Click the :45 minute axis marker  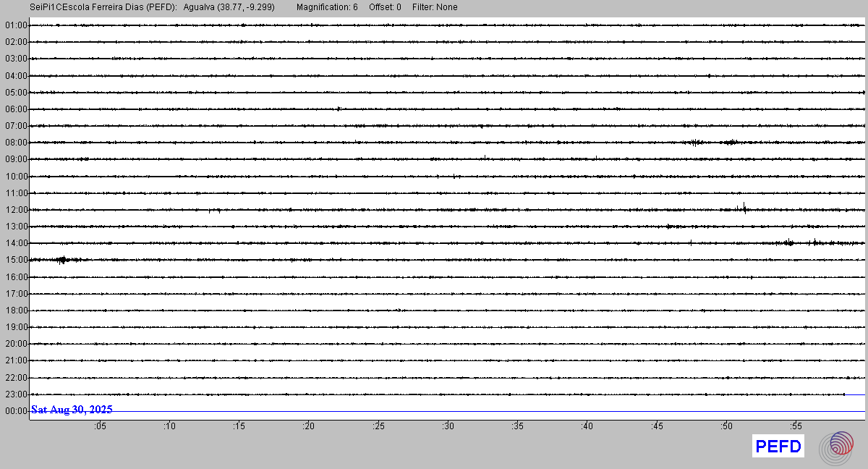[657, 426]
